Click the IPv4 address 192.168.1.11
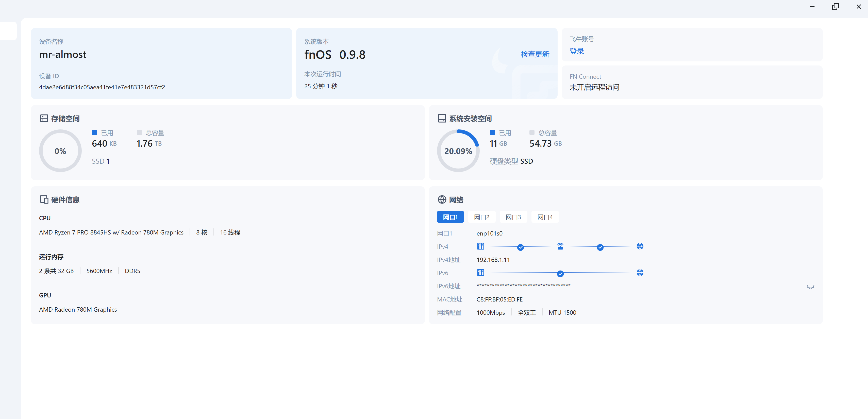Viewport: 868px width, 419px height. 493,260
